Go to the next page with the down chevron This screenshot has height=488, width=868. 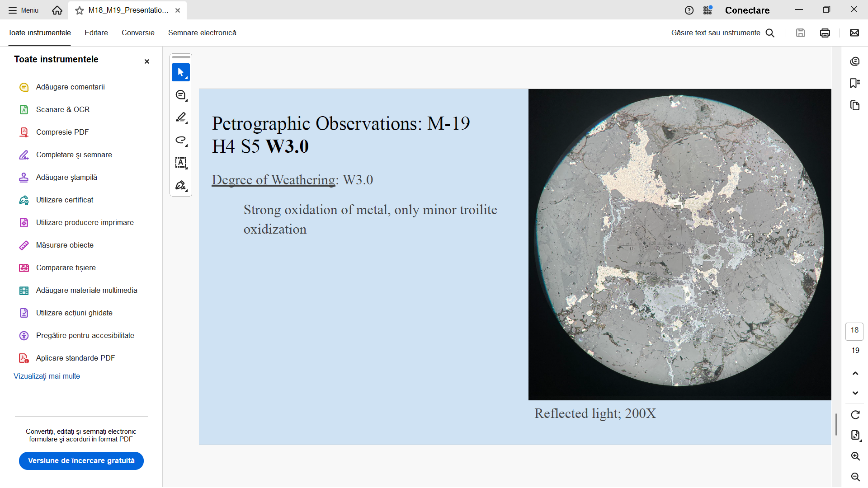[x=855, y=393]
